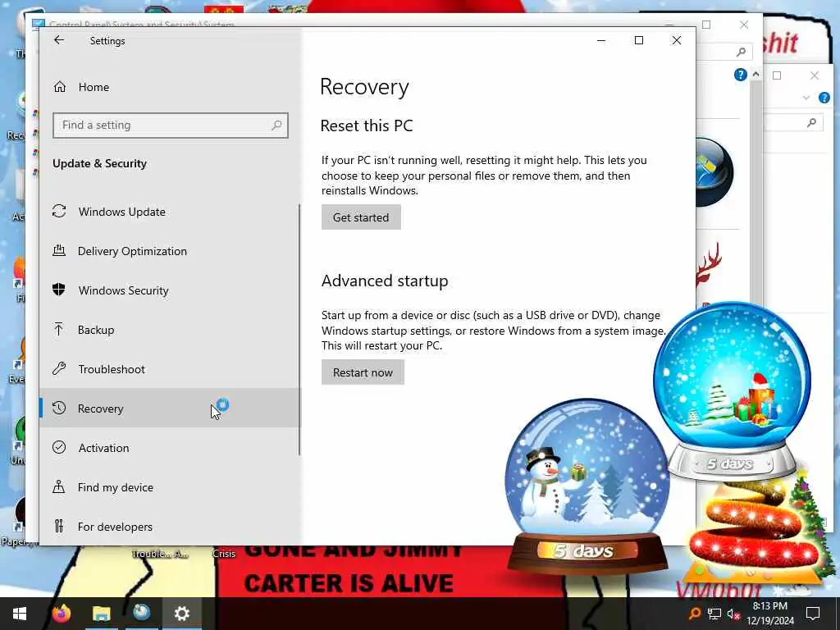The image size is (840, 630).
Task: Click the Settings sidebar scrollbar
Action: tap(299, 330)
